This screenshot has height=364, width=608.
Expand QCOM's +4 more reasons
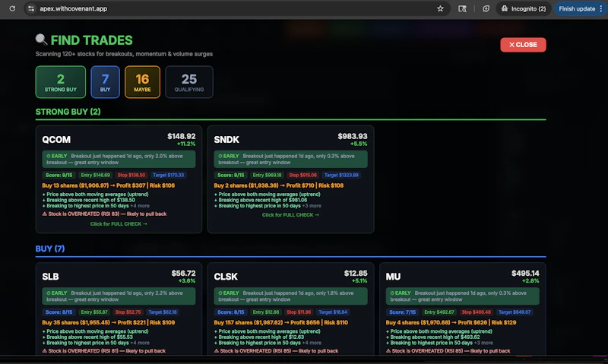tap(140, 206)
